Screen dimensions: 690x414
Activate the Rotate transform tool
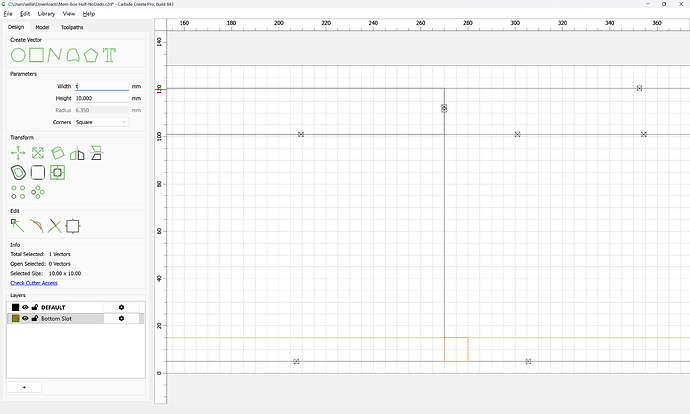pyautogui.click(x=57, y=153)
